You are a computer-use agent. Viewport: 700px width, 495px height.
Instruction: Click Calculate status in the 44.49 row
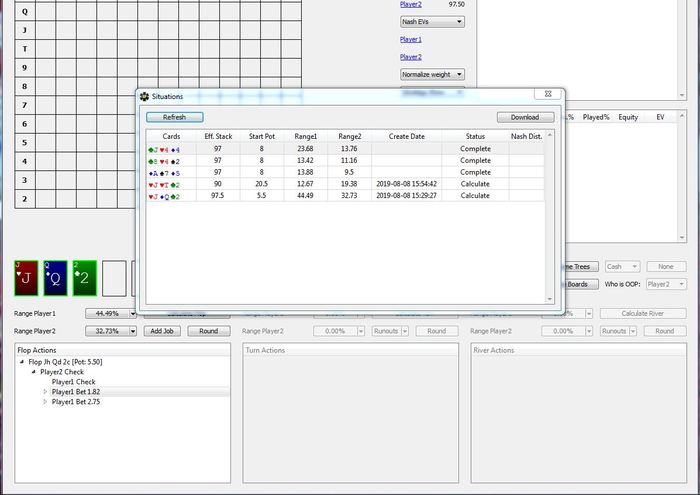475,195
